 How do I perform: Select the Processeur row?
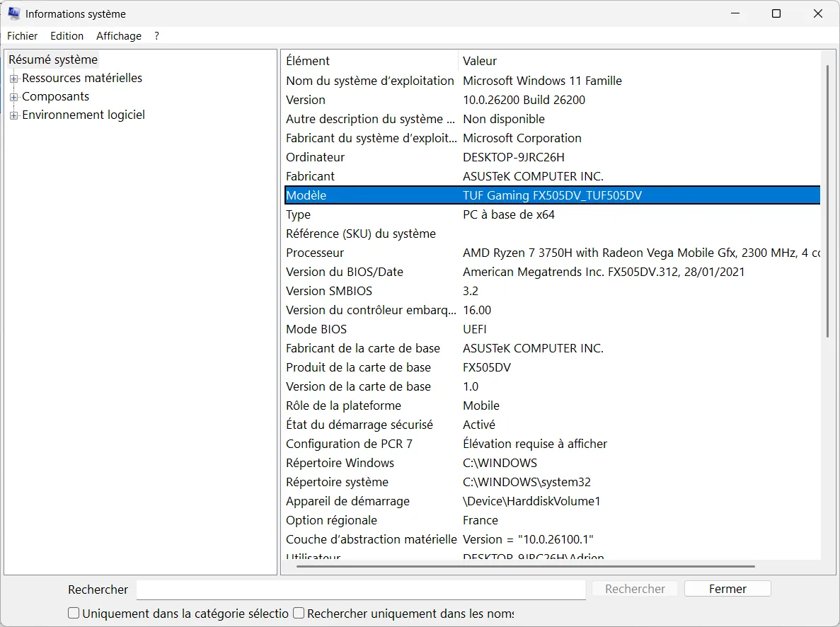pos(552,253)
